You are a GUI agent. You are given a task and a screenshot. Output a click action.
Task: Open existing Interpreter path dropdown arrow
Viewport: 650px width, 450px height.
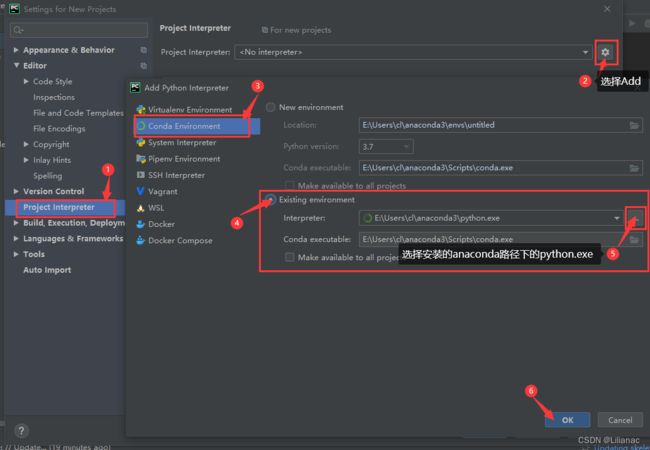point(617,218)
